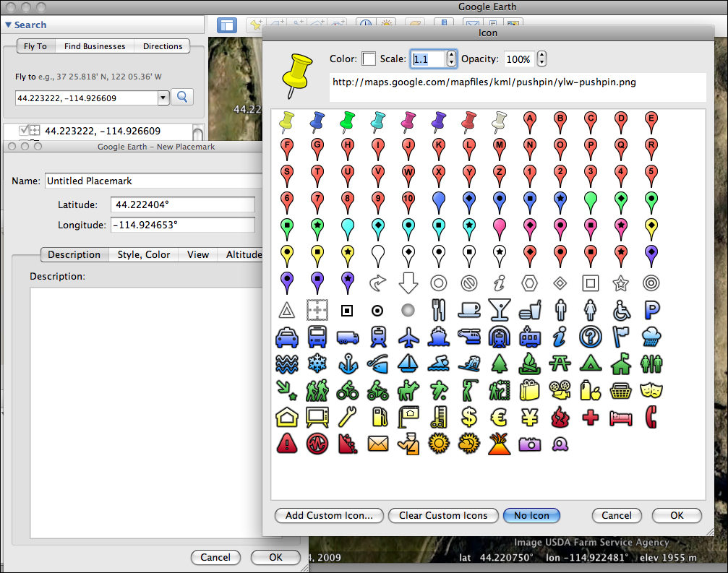Select the airplane icon
This screenshot has height=573, width=728.
pos(408,337)
